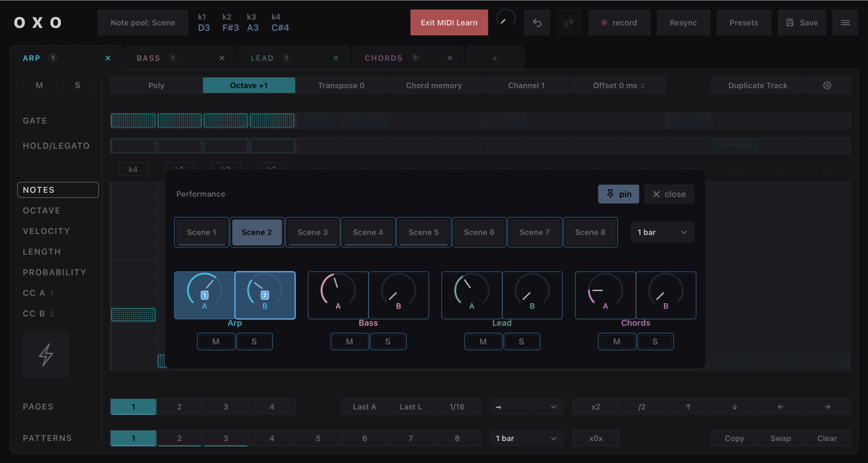868x463 pixels.
Task: Adjust the Offset 0 ms stepper
Action: (x=619, y=85)
